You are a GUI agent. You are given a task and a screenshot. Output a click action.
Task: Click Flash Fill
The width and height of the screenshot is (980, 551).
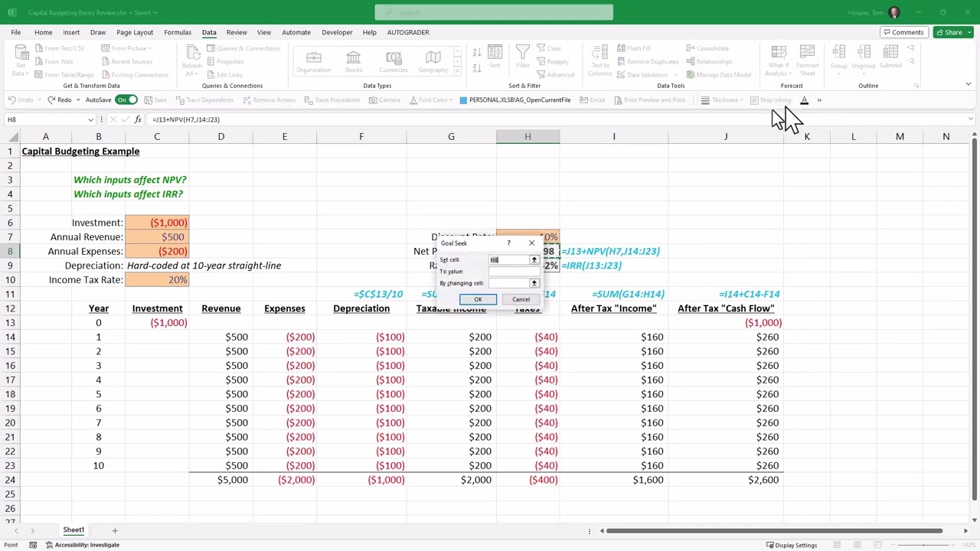(632, 48)
